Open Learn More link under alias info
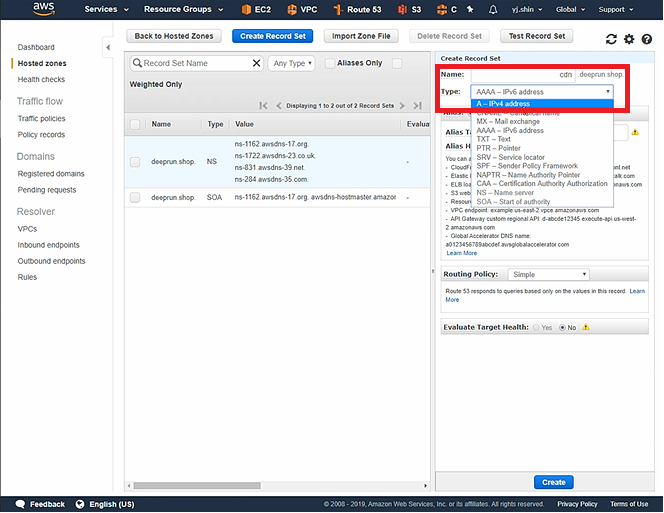This screenshot has height=513, width=664. point(462,253)
